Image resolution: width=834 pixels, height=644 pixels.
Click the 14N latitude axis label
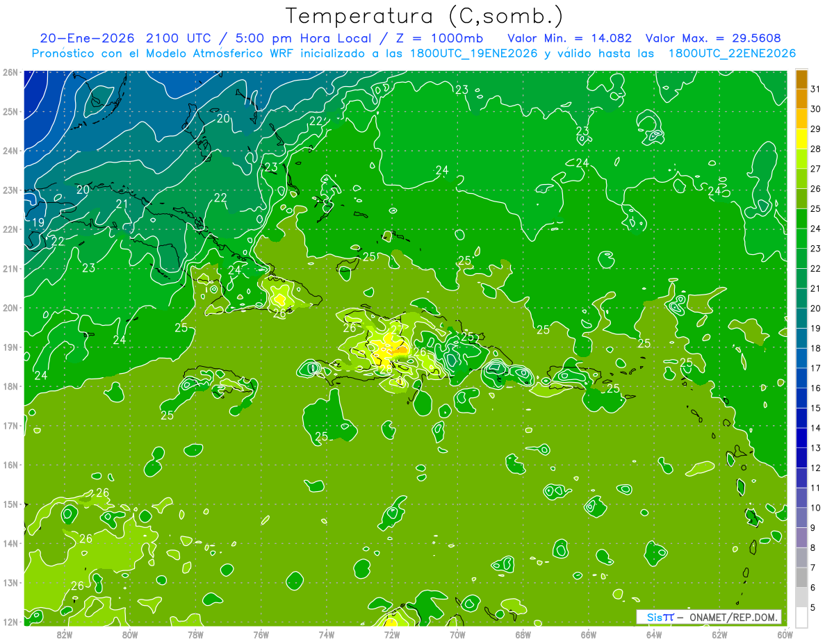10,543
